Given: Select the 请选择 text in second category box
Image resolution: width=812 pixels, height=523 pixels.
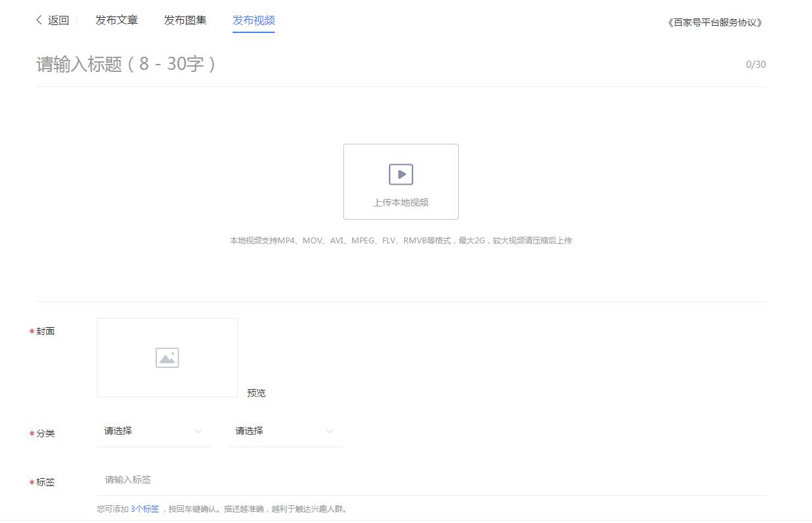Looking at the screenshot, I should [x=249, y=430].
